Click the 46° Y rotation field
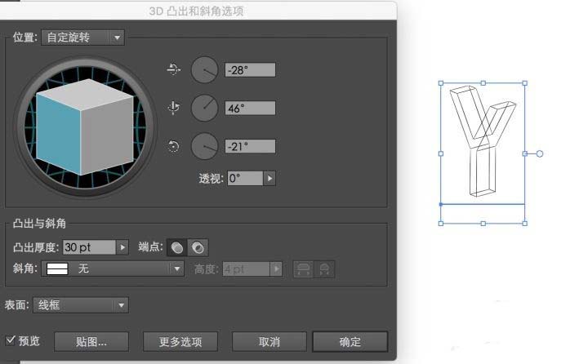 [x=250, y=109]
